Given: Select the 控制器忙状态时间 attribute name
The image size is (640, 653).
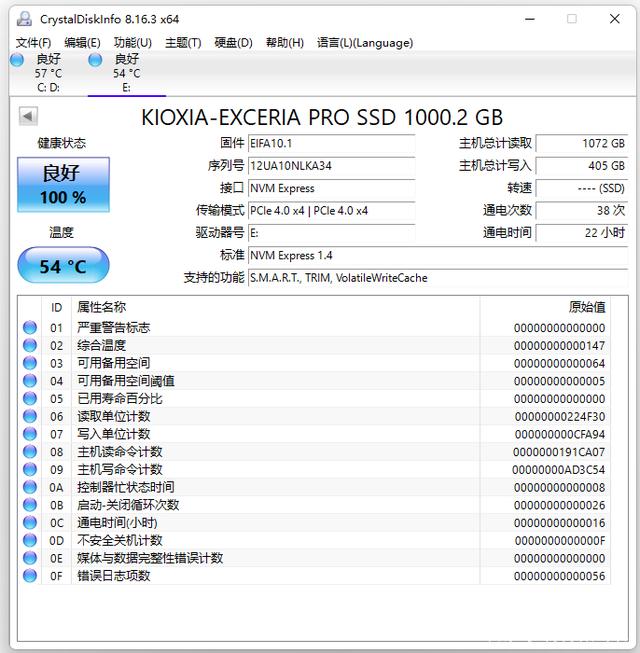Looking at the screenshot, I should (x=126, y=487).
